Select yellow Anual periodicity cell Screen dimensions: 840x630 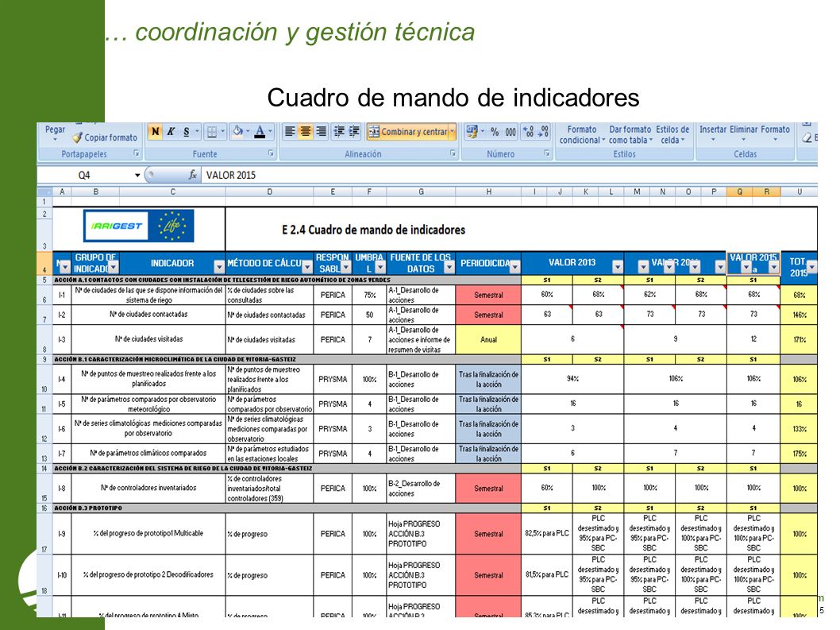coord(488,339)
